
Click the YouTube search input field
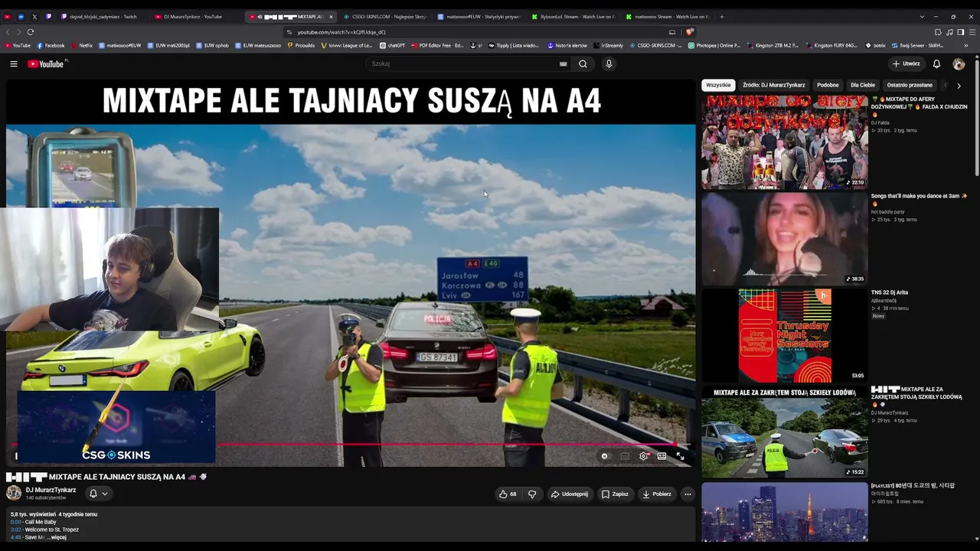463,64
